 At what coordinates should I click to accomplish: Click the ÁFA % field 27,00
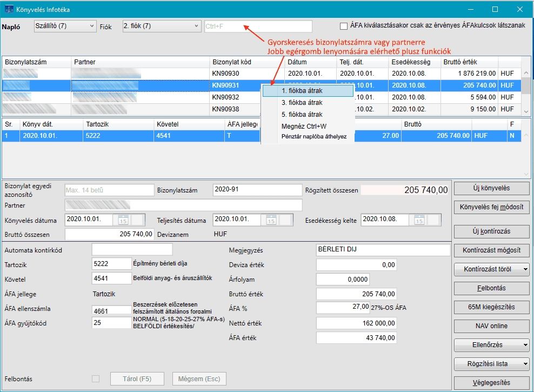point(343,308)
